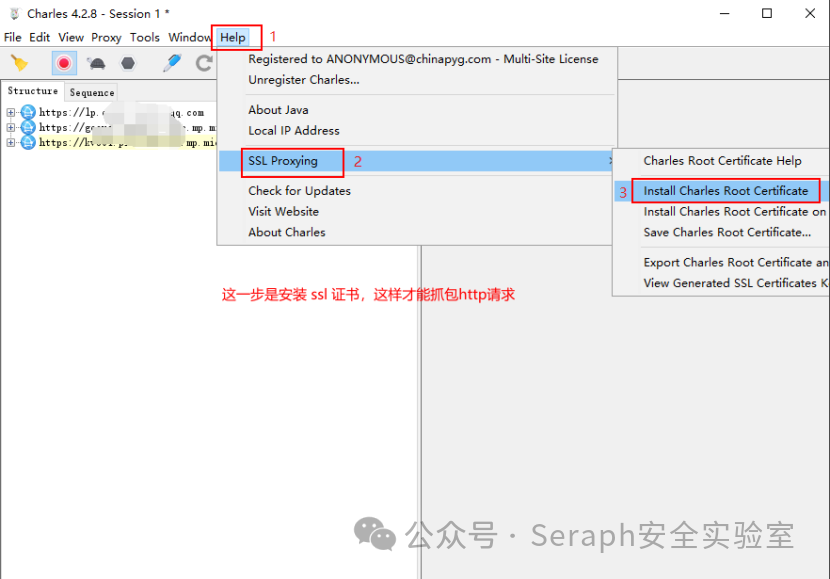Select globe icon of https://lp host
830x579 pixels.
click(x=28, y=112)
